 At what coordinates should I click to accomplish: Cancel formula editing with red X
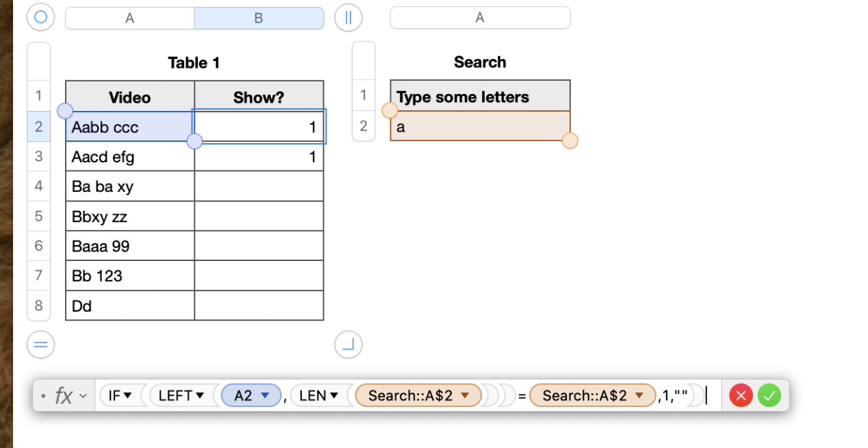[x=741, y=395]
